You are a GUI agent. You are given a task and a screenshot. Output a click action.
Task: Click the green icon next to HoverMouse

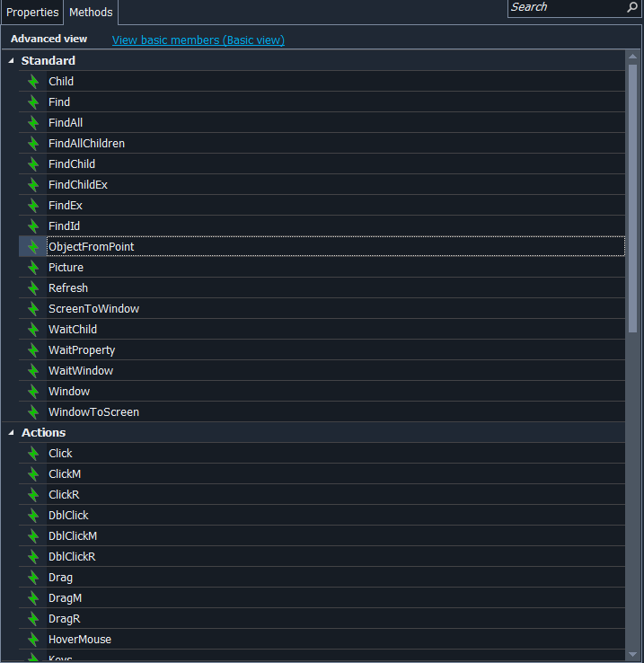(x=33, y=640)
